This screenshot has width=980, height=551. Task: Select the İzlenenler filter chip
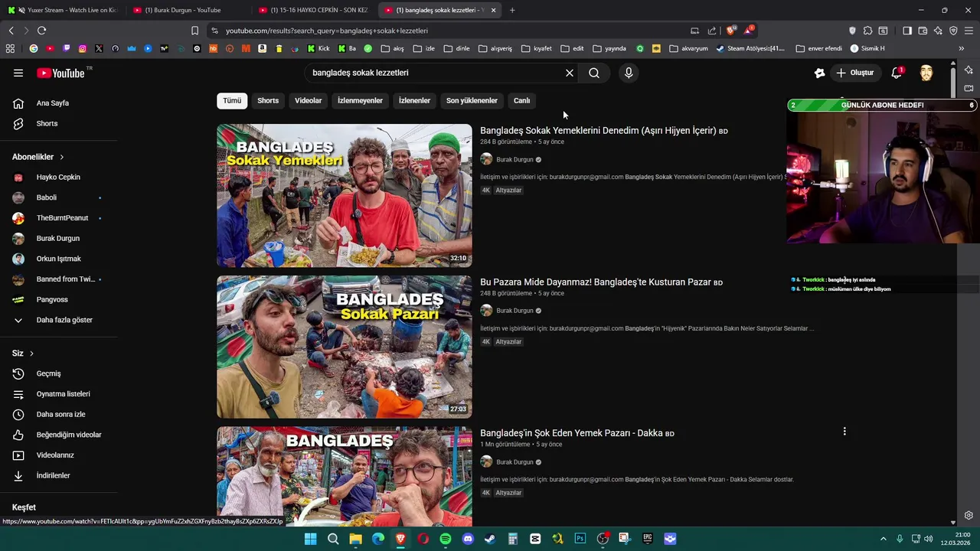point(414,100)
